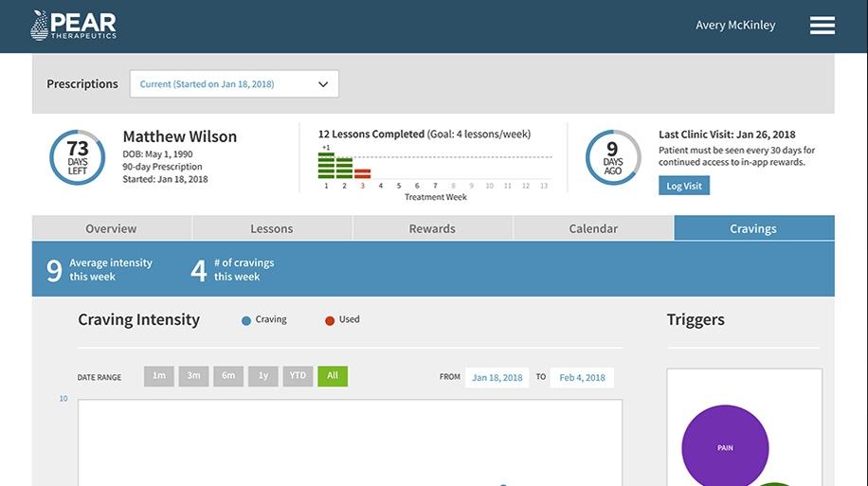
Task: Select the 1m date range
Action: (x=159, y=376)
